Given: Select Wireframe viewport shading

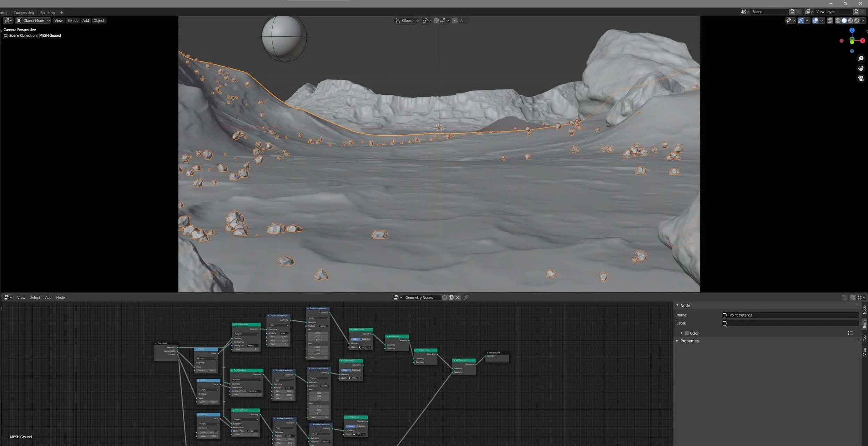Looking at the screenshot, I should [x=838, y=20].
